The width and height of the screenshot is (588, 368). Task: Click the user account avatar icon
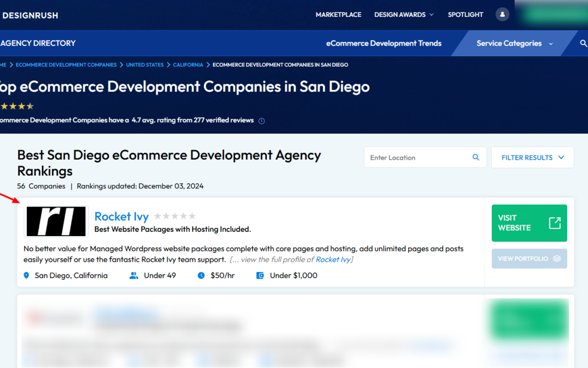click(x=502, y=15)
